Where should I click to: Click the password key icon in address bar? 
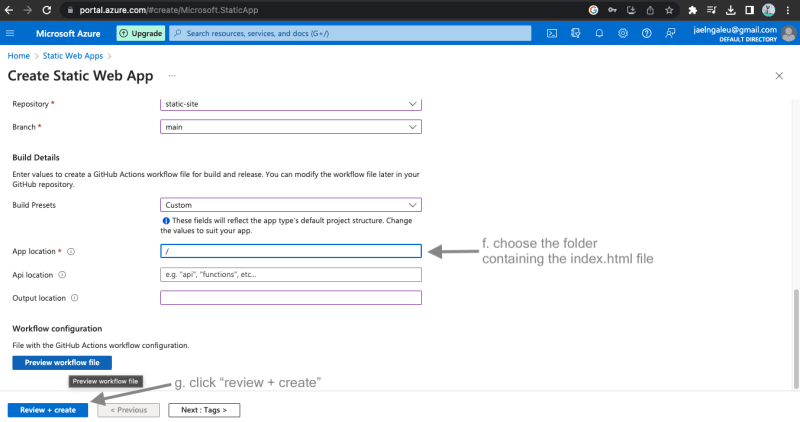point(612,10)
